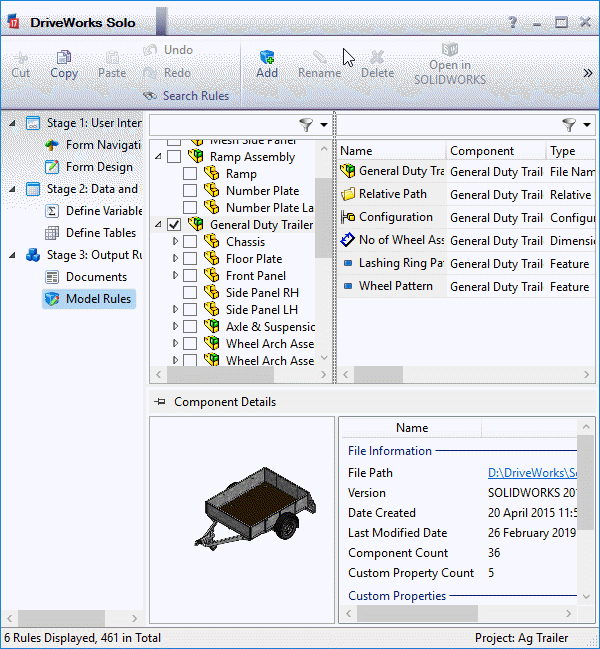Check the Ramp Assembly checkbox

(x=174, y=156)
